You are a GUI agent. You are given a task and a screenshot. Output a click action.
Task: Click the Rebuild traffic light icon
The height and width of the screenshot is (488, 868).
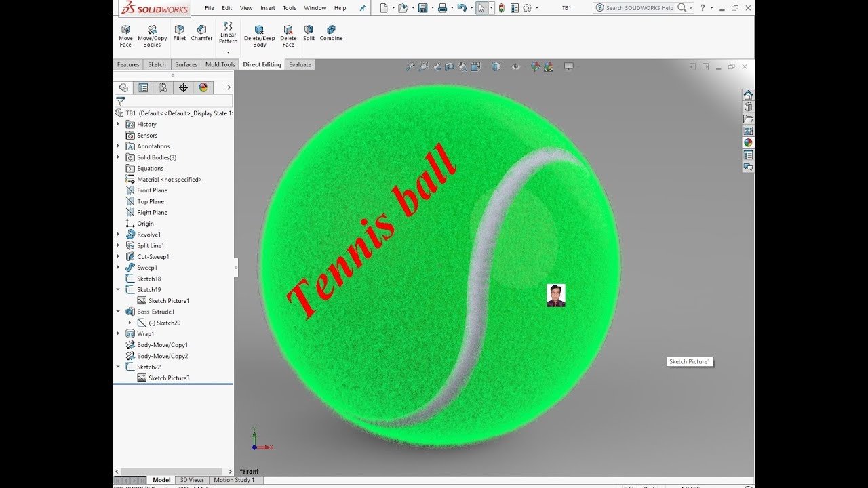click(501, 8)
